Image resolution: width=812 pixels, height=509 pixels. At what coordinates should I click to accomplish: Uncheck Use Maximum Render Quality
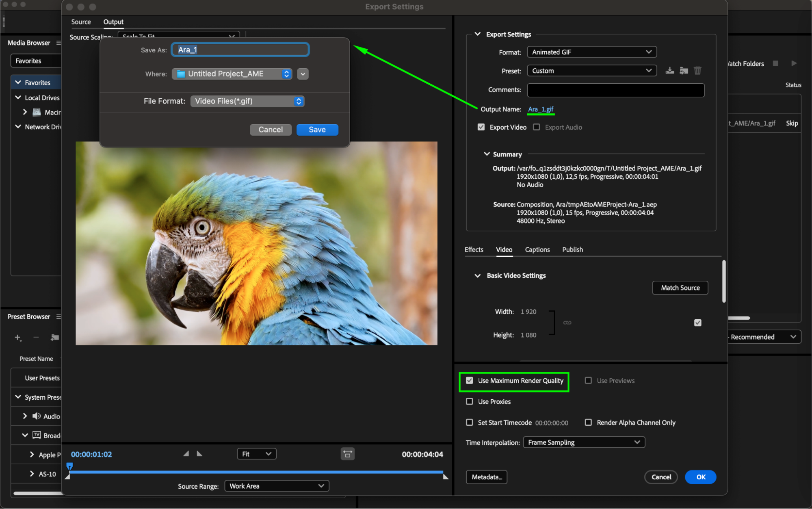(x=470, y=381)
